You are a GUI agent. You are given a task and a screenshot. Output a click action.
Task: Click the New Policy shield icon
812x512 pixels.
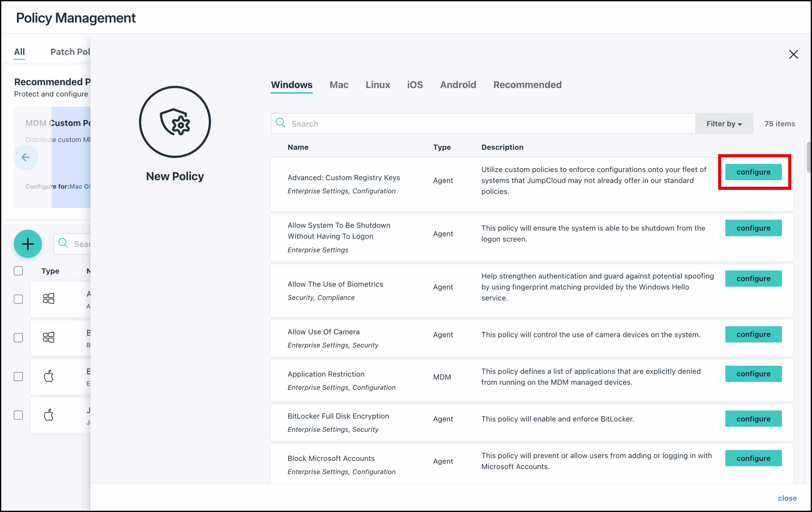pyautogui.click(x=175, y=122)
